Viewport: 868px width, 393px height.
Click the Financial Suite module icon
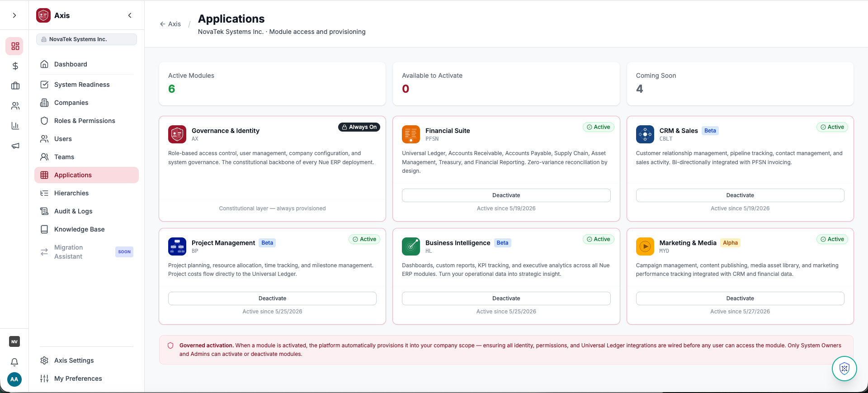point(411,134)
